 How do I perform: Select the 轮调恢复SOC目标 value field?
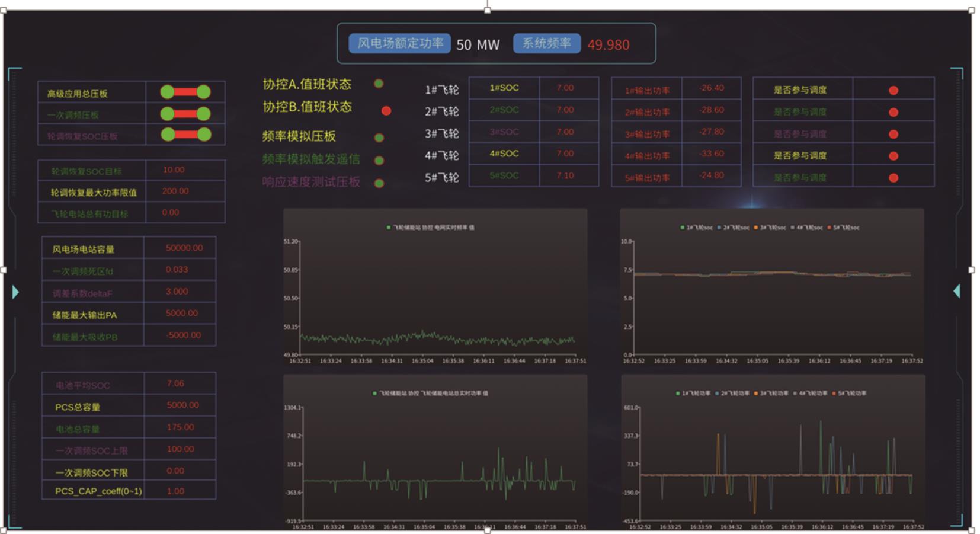tap(185, 170)
